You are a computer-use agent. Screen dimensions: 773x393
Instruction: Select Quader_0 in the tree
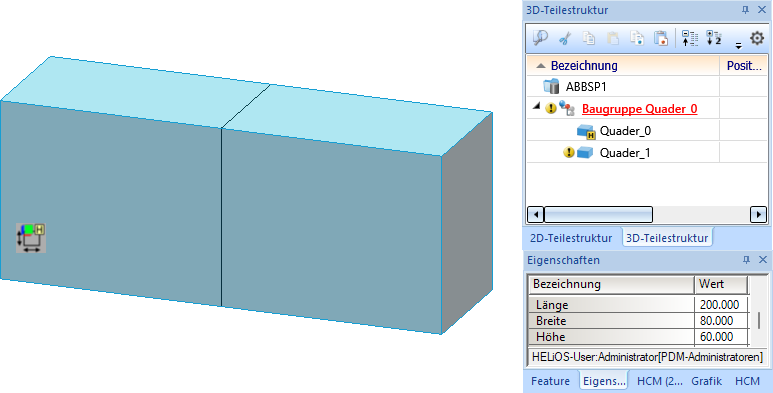pyautogui.click(x=625, y=131)
